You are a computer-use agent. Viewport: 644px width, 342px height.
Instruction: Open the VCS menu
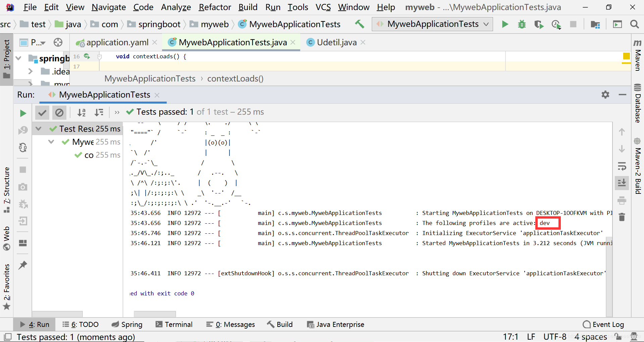pos(323,7)
